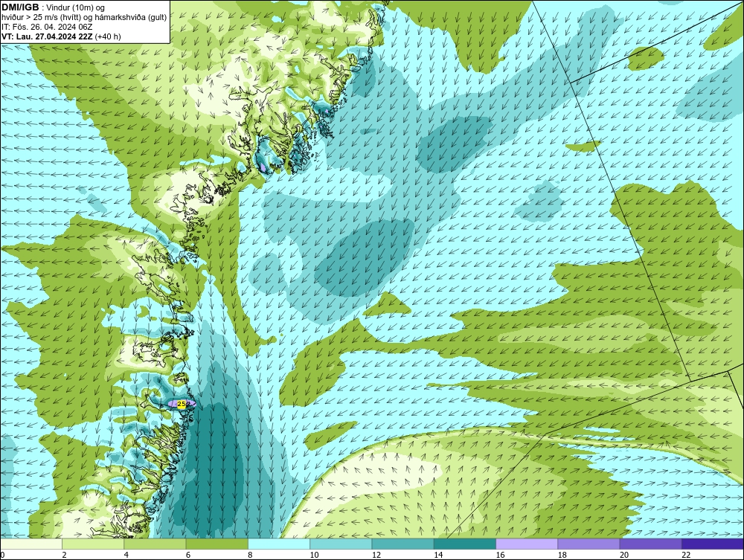Select the 18-20 m/s purple legend swatch

tap(589, 544)
